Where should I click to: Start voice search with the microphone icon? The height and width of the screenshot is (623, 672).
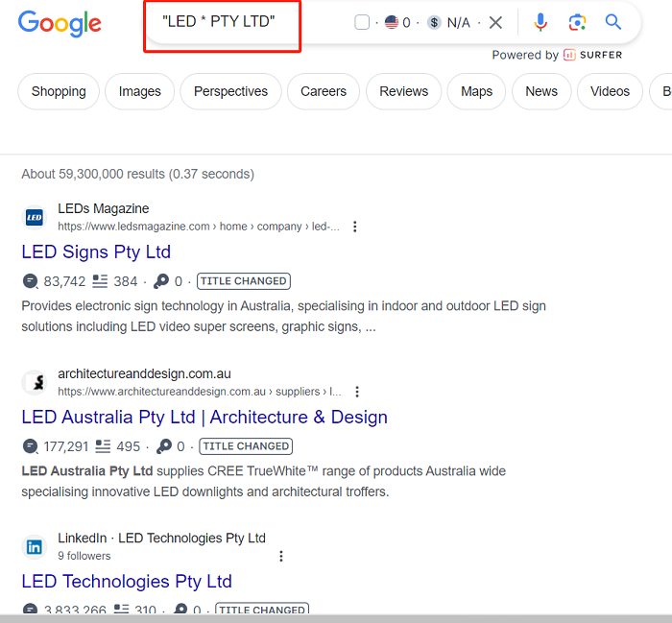click(540, 22)
